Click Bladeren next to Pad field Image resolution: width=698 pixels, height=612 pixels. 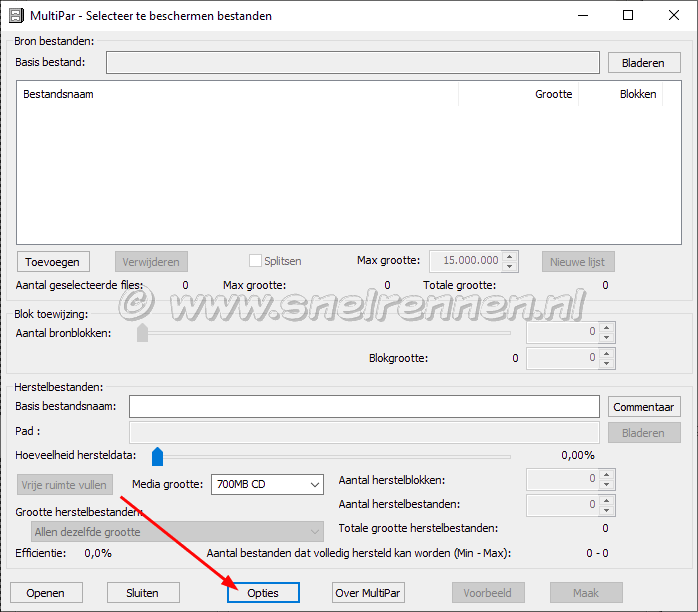(644, 433)
